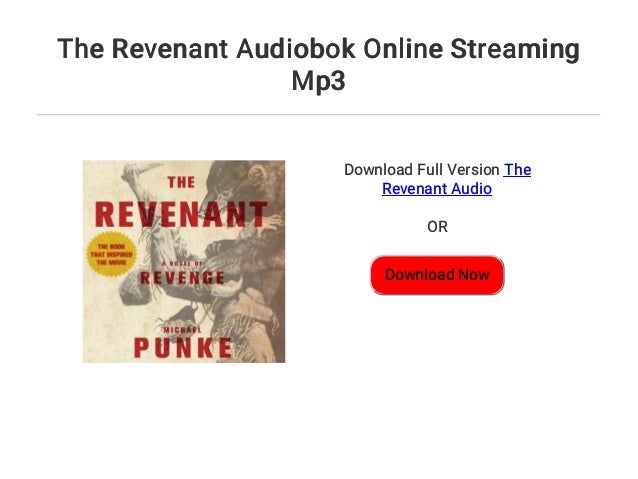Click the red Download Now button
The height and width of the screenshot is (479, 638).
point(437,275)
